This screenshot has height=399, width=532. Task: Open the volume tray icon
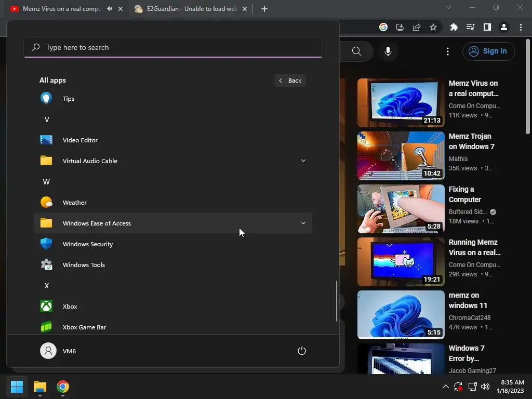[x=486, y=387]
